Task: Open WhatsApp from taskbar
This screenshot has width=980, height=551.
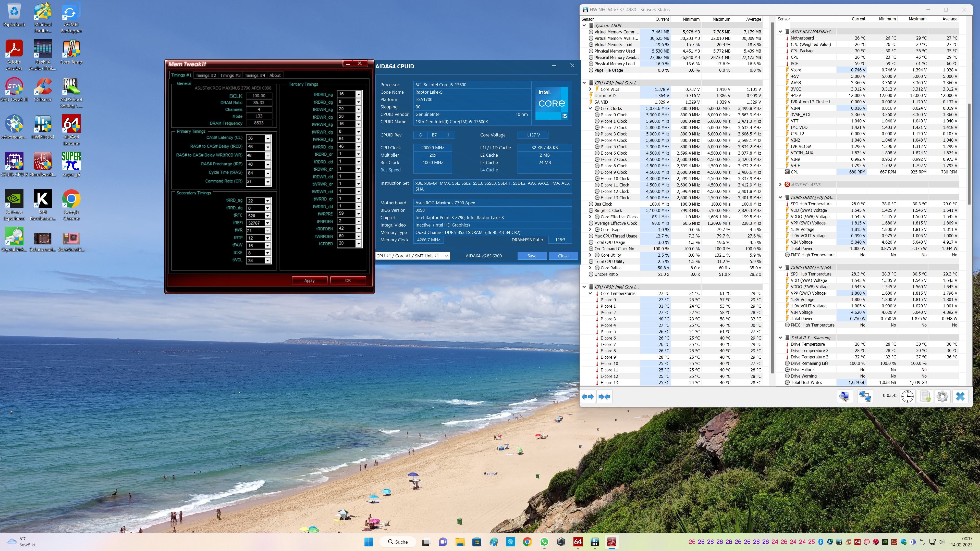Action: (x=544, y=542)
